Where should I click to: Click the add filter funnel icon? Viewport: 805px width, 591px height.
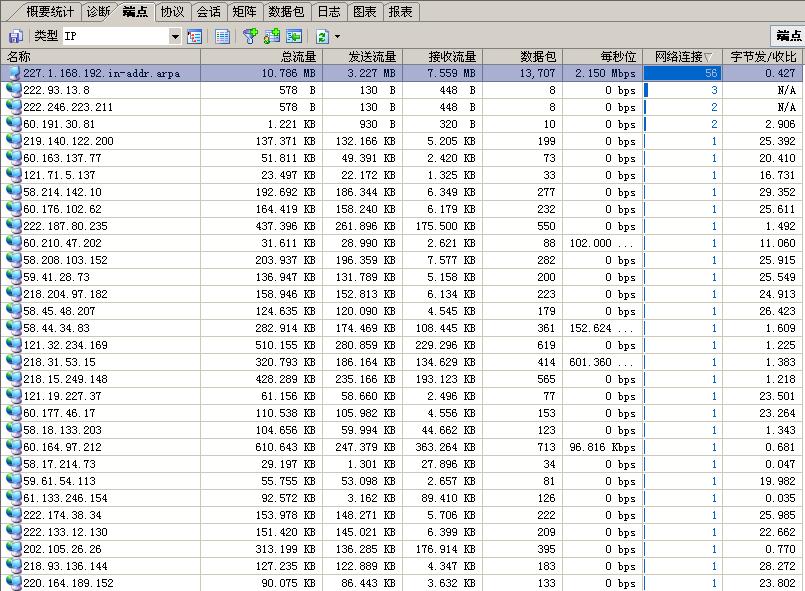tap(250, 36)
